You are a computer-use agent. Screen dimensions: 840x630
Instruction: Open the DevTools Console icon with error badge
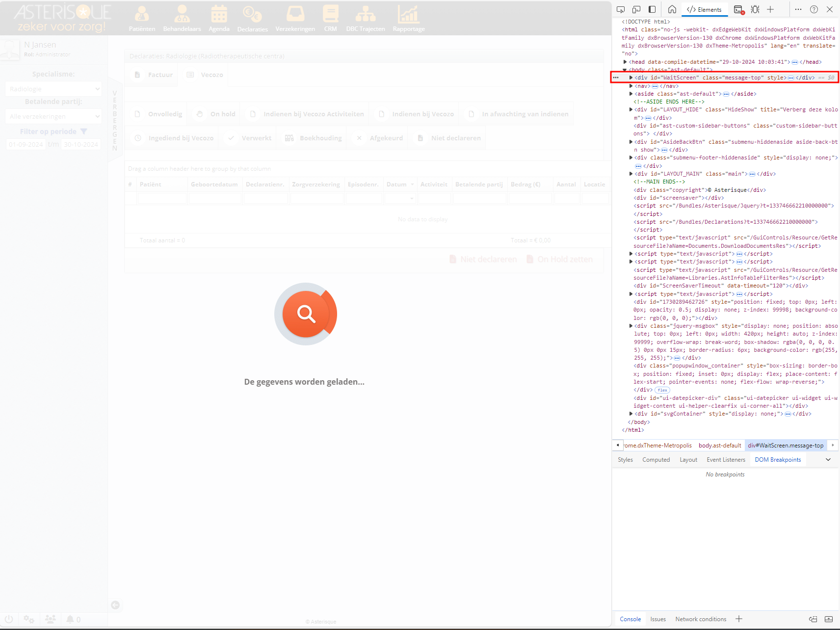(739, 9)
